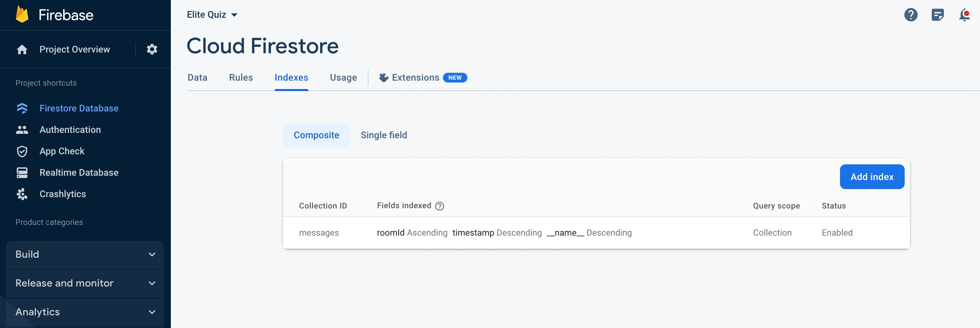Expand the Build category
Screen dimensions: 980x328
[x=85, y=254]
